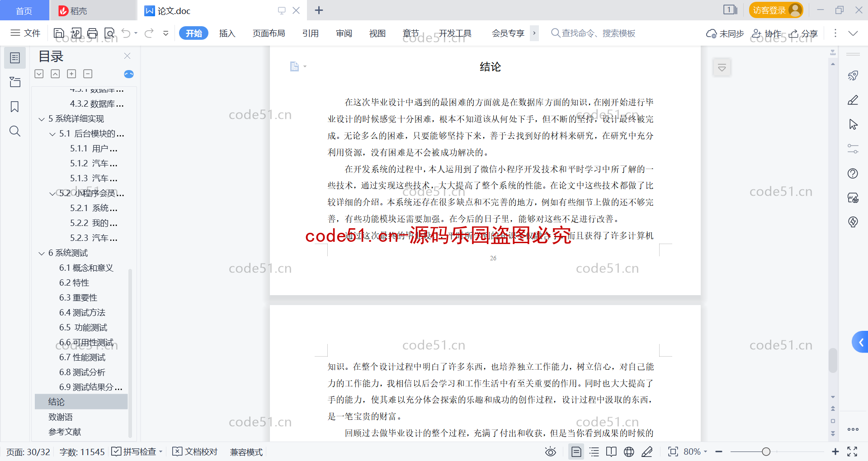Switch to outline view icon in status bar
This screenshot has height=461, width=868.
click(x=594, y=452)
